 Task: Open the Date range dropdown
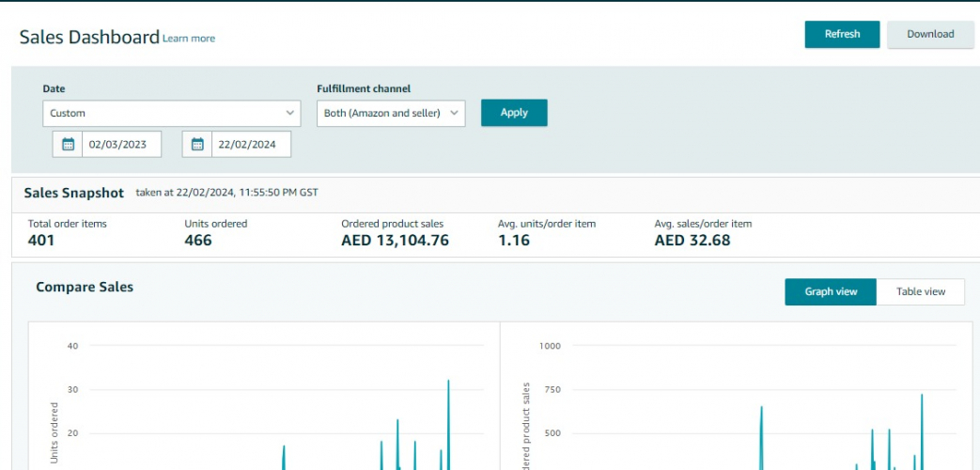pos(172,113)
